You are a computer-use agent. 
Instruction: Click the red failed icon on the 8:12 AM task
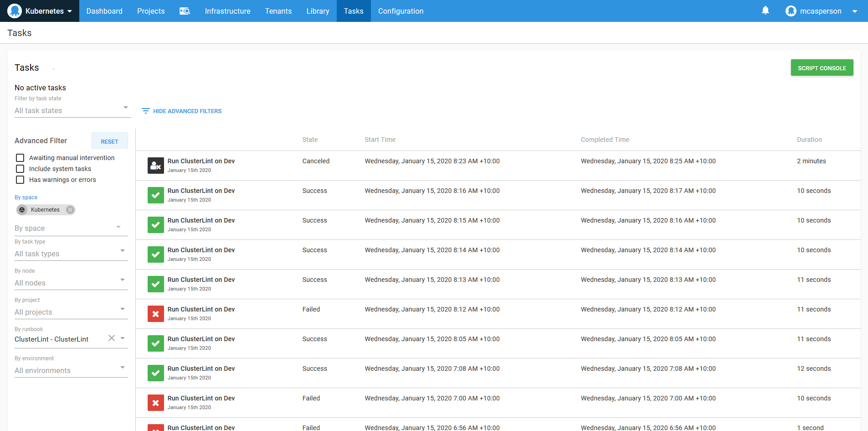point(155,313)
